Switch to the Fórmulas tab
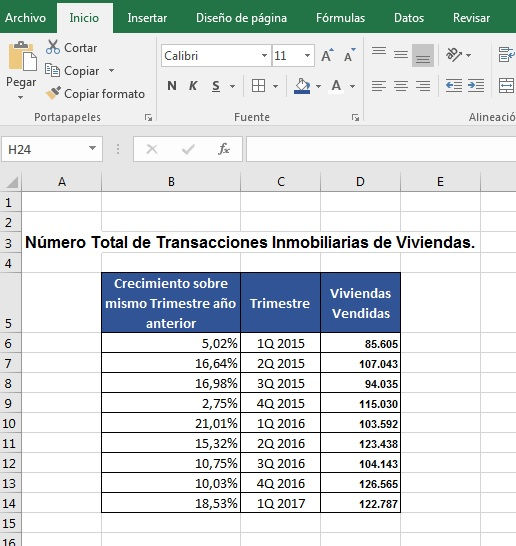 tap(340, 18)
